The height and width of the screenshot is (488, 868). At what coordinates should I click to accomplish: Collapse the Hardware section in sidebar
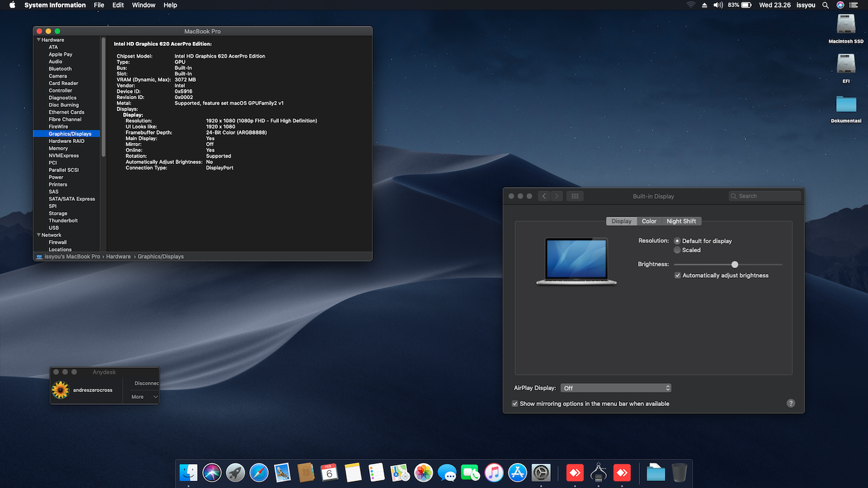tap(39, 40)
